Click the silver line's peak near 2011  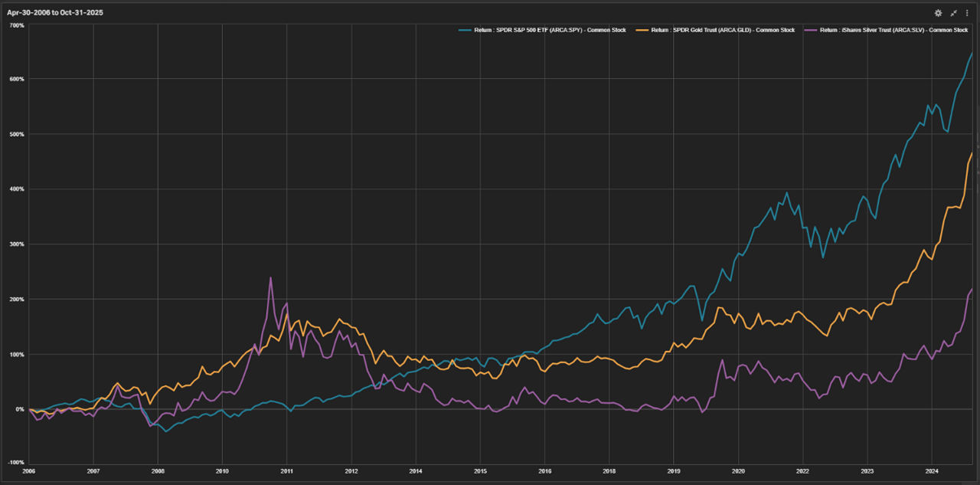270,278
